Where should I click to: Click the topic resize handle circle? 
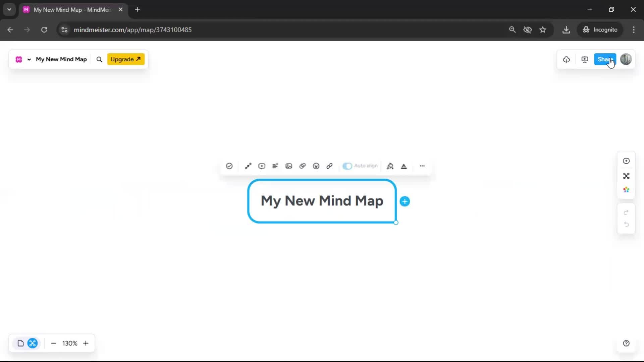point(396,223)
